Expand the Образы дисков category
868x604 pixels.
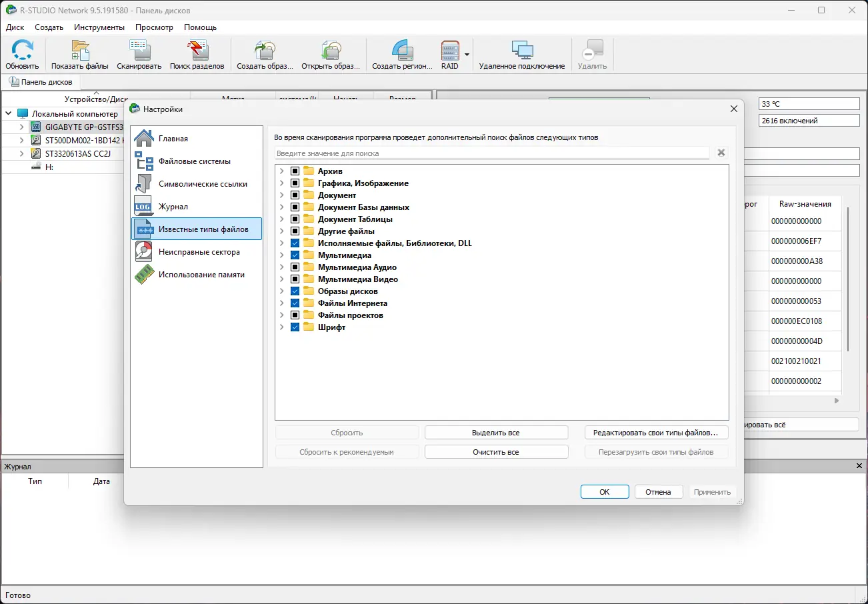tap(281, 291)
